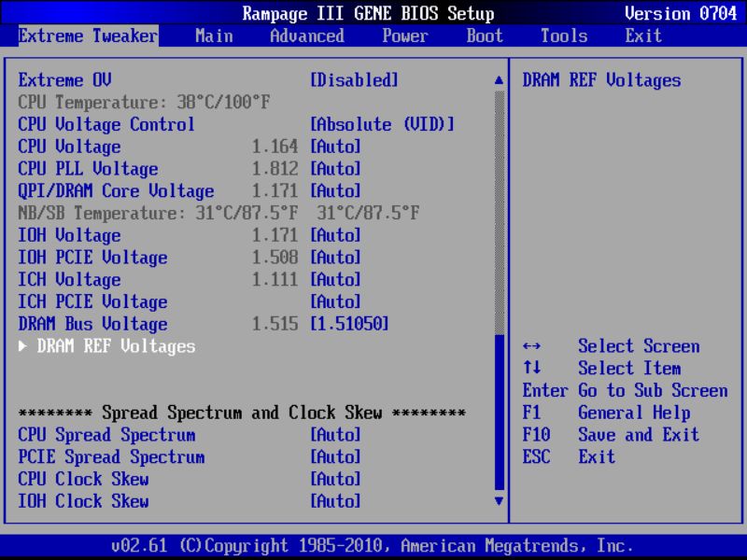Image resolution: width=747 pixels, height=560 pixels.
Task: Set IOH Voltage [Auto] value
Action: point(335,235)
